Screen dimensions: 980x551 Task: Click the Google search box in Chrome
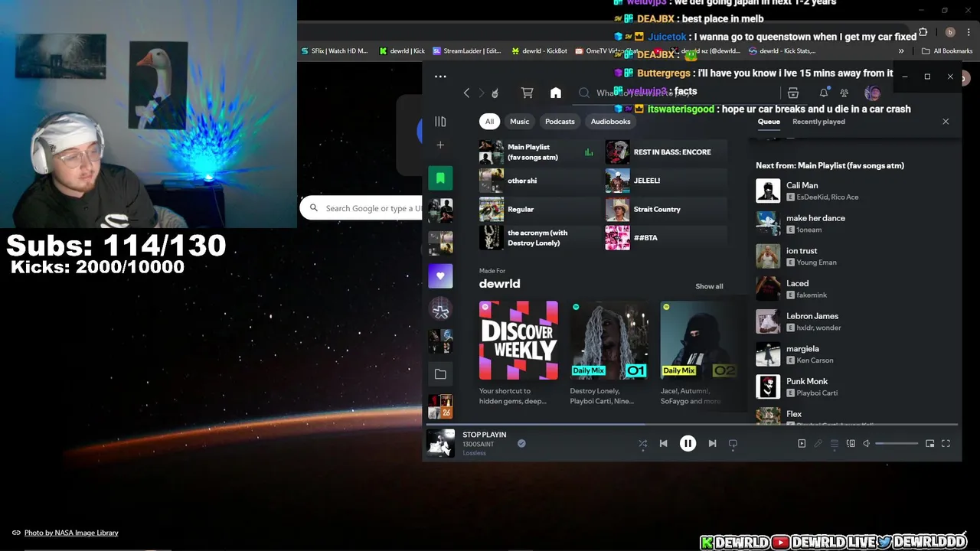pos(362,208)
